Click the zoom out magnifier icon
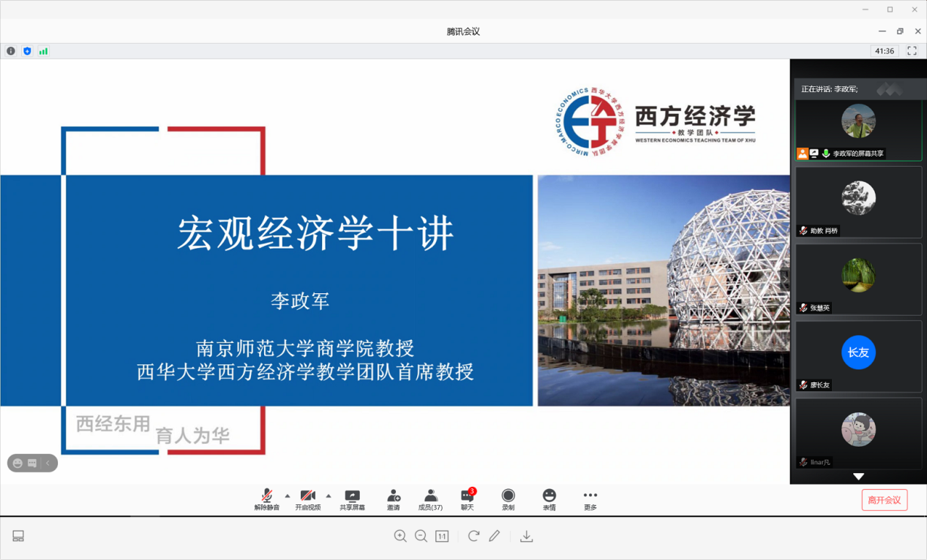The width and height of the screenshot is (927, 560). tap(421, 536)
